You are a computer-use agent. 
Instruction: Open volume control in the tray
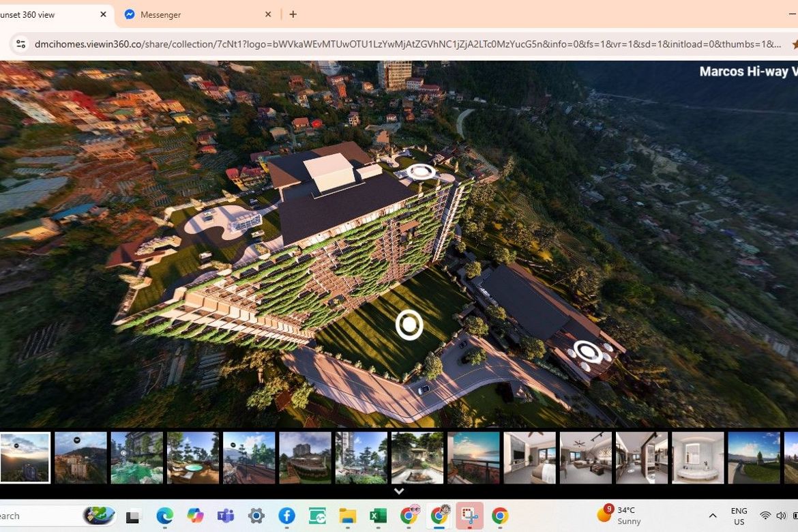tap(781, 516)
